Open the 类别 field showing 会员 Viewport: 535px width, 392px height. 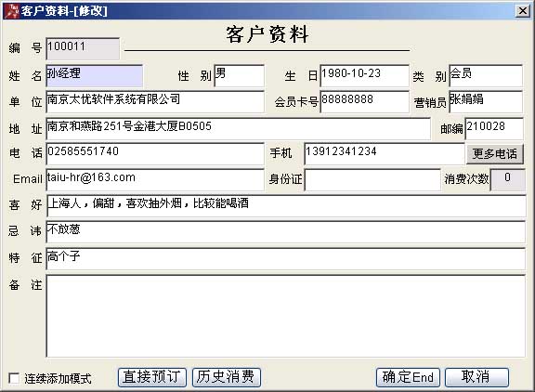coord(486,76)
